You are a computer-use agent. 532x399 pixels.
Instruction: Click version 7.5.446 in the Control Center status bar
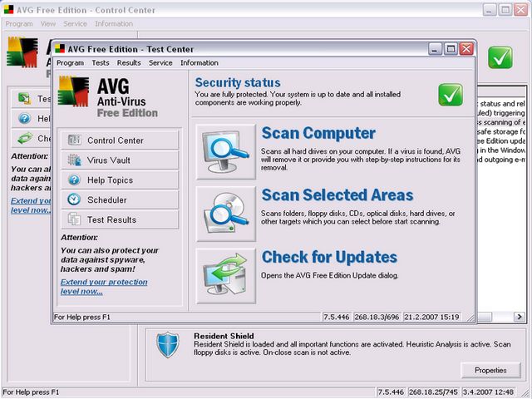(x=391, y=392)
